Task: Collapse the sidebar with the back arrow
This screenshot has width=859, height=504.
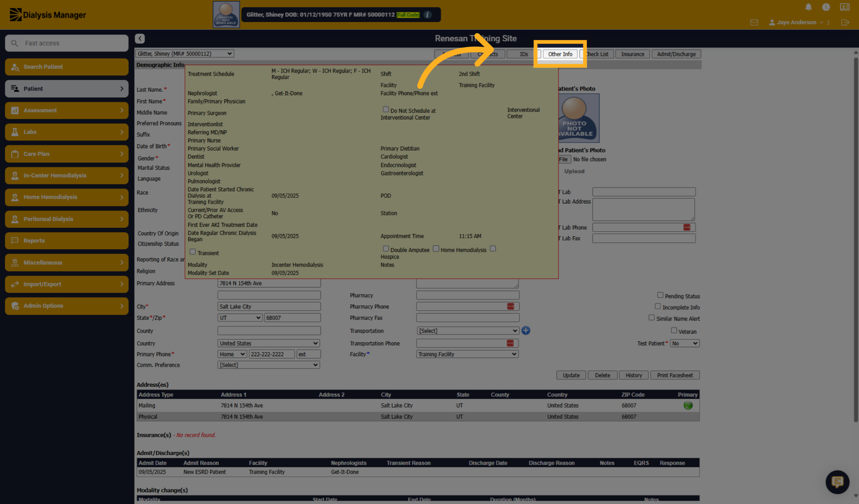Action: (x=140, y=38)
